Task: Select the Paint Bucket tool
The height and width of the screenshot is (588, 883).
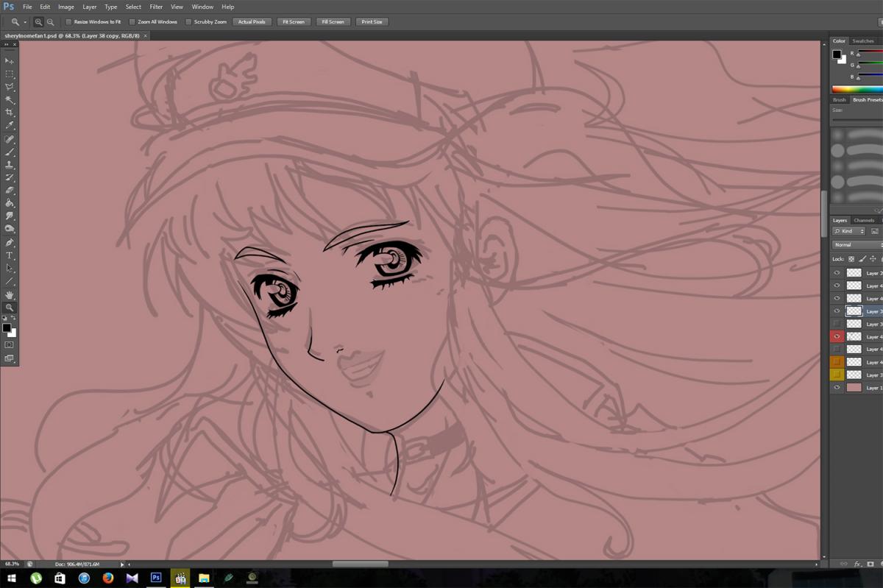Action: (x=10, y=203)
